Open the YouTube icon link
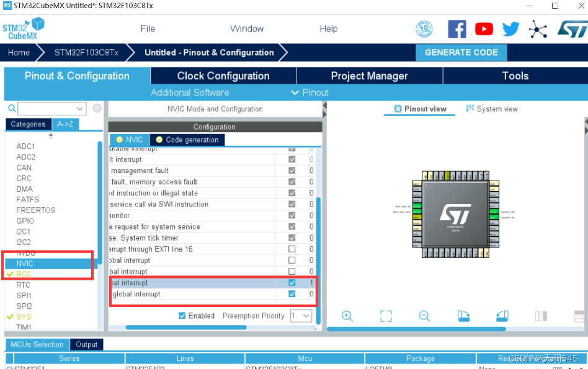Viewport: 588px width, 369px height. point(484,29)
